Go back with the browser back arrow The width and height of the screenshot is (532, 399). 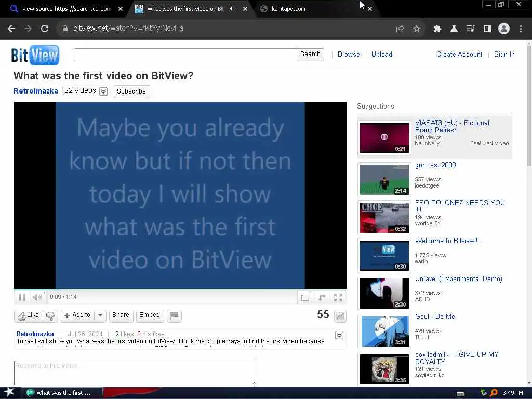(x=11, y=29)
